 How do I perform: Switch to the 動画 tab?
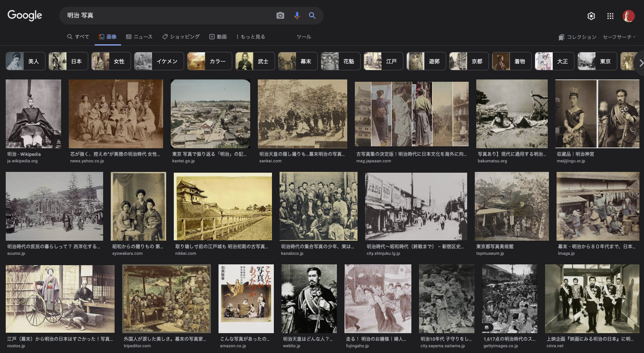point(218,37)
